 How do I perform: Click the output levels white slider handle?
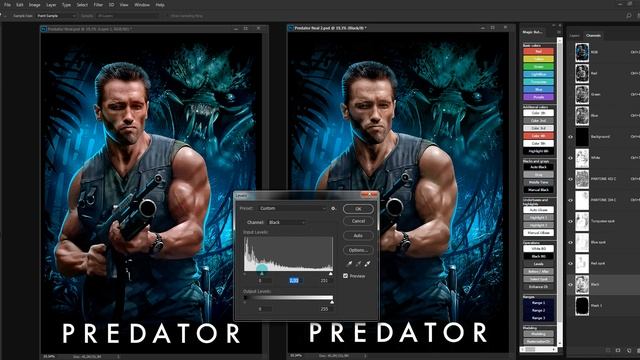click(x=332, y=302)
